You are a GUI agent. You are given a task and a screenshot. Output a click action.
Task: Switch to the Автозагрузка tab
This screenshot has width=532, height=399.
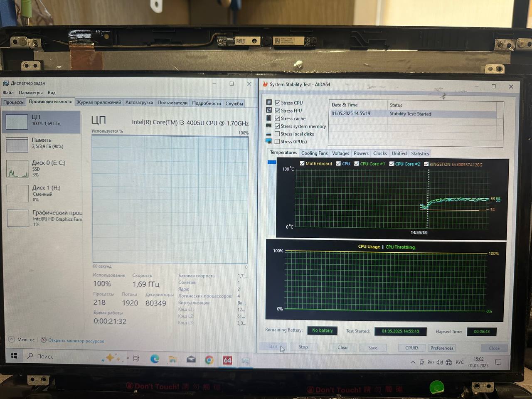click(139, 103)
